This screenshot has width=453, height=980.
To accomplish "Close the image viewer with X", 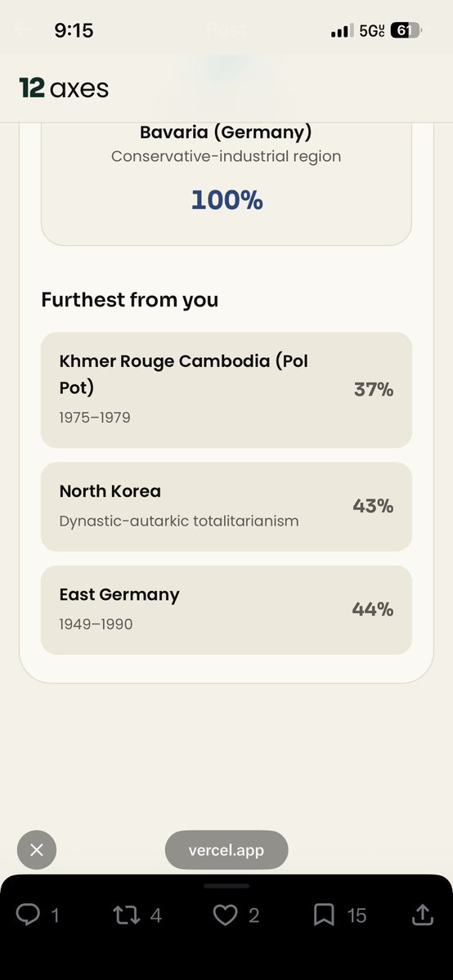I will (37, 850).
